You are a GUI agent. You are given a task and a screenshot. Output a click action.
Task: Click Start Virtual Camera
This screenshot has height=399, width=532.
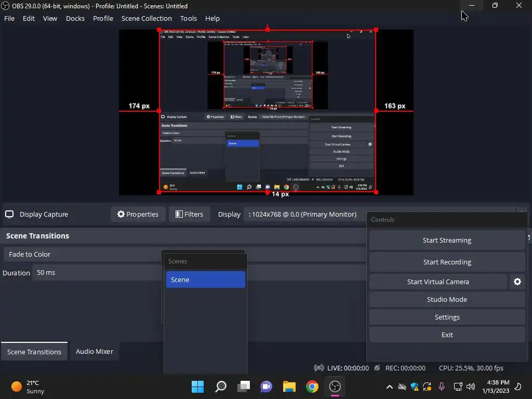pos(438,282)
